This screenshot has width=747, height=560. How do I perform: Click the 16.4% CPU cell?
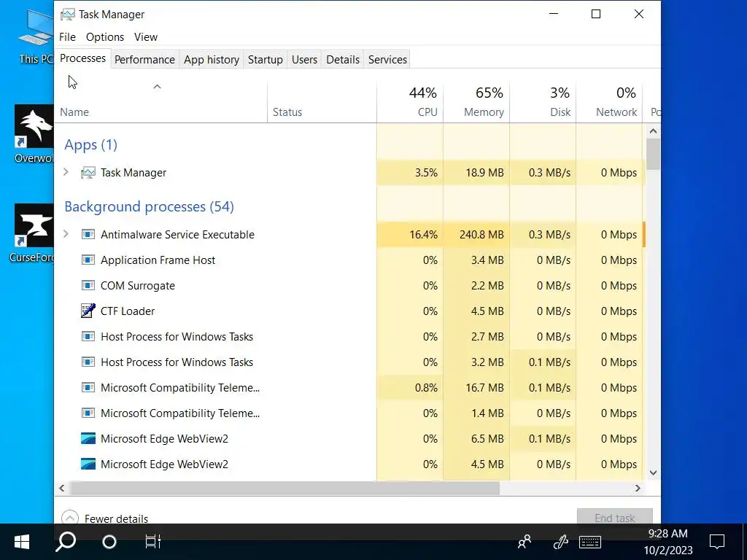pos(410,234)
